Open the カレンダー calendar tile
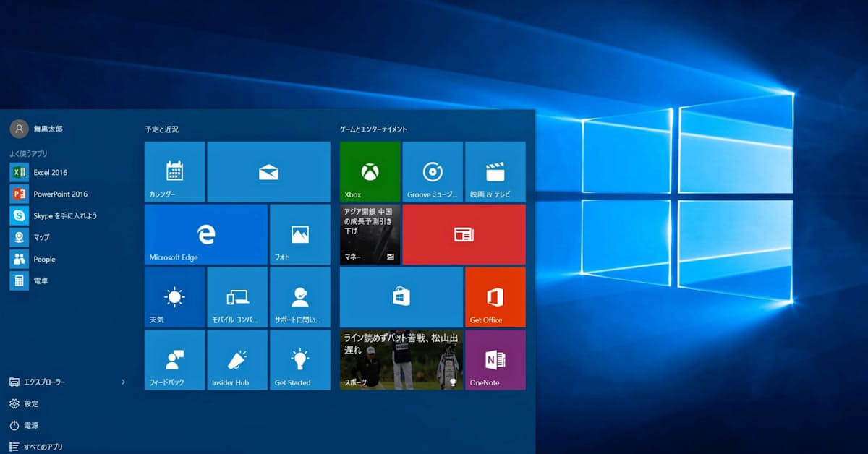Image resolution: width=868 pixels, height=454 pixels. (x=174, y=171)
